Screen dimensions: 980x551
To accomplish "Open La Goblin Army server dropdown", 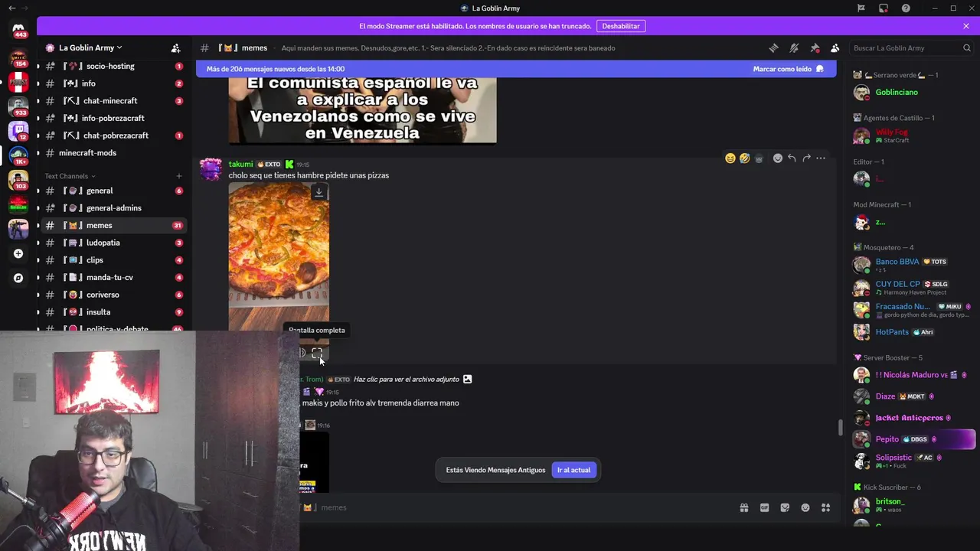I will (90, 47).
